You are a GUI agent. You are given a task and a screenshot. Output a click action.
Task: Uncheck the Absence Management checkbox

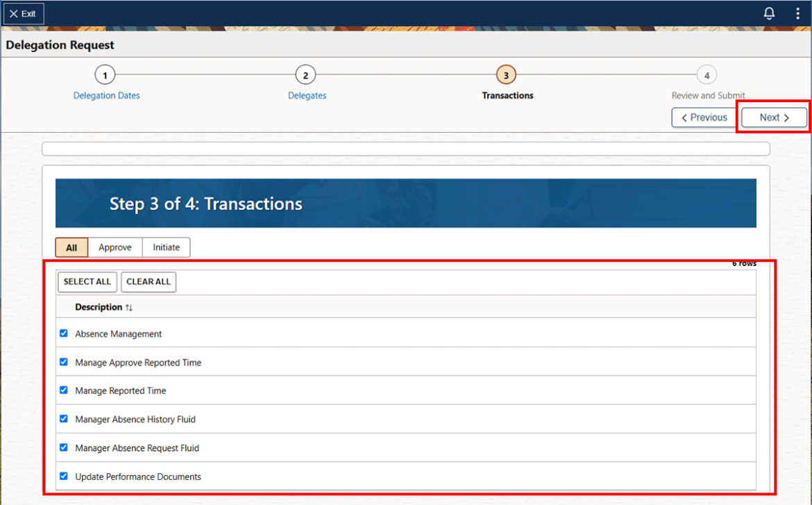pyautogui.click(x=63, y=333)
